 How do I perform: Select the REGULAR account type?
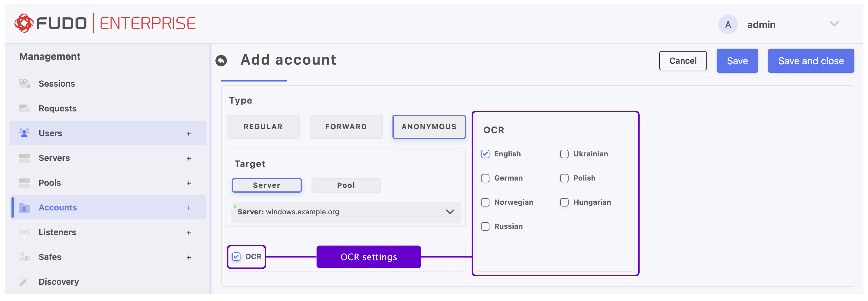point(263,126)
